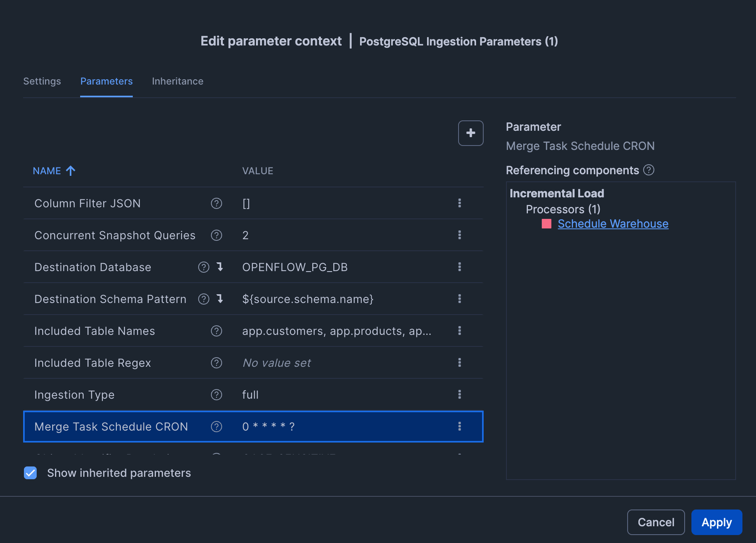Click the Incremental Load group heading
Image resolution: width=756 pixels, height=543 pixels.
[557, 193]
